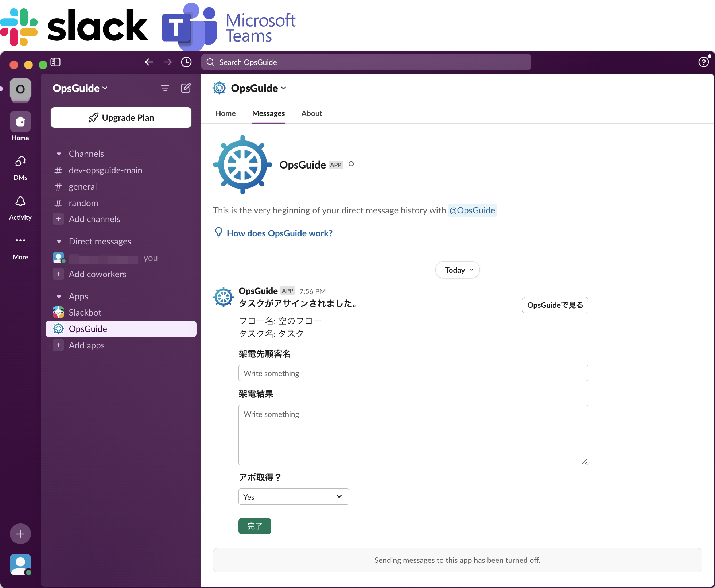The height and width of the screenshot is (588, 715).
Task: Click the OpsGuide sender name in message
Action: (258, 291)
